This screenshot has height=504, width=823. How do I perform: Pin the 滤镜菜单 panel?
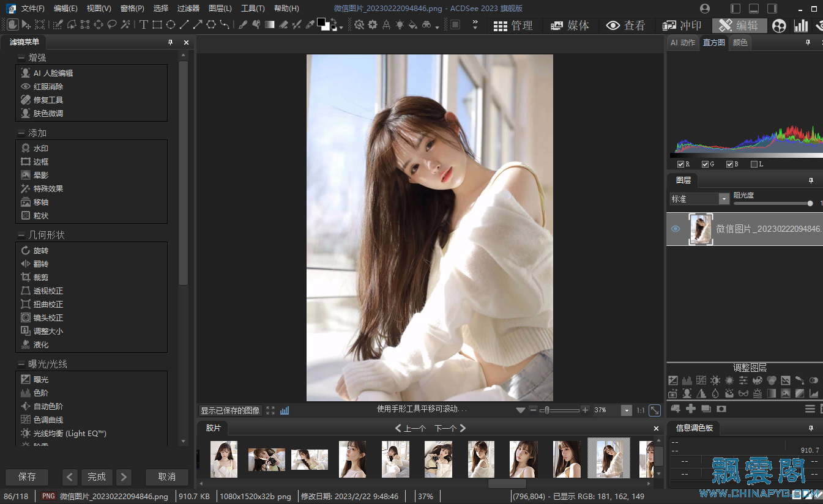pos(171,42)
